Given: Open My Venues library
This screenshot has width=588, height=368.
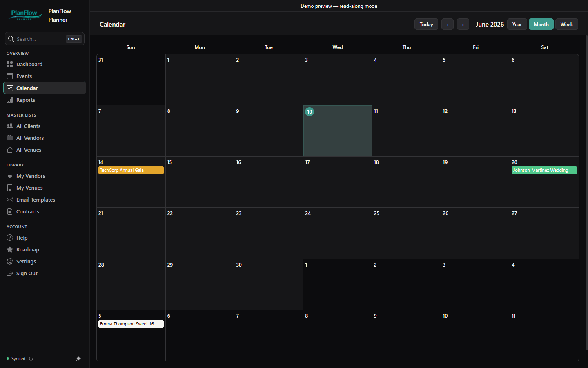Looking at the screenshot, I should pos(45,188).
